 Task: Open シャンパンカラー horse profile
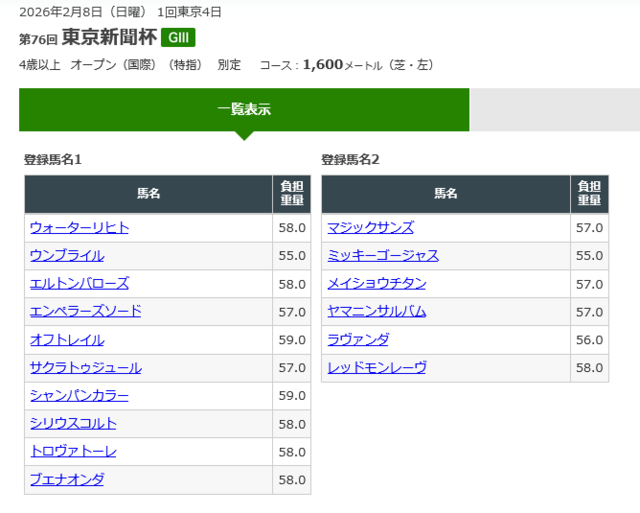click(x=79, y=395)
